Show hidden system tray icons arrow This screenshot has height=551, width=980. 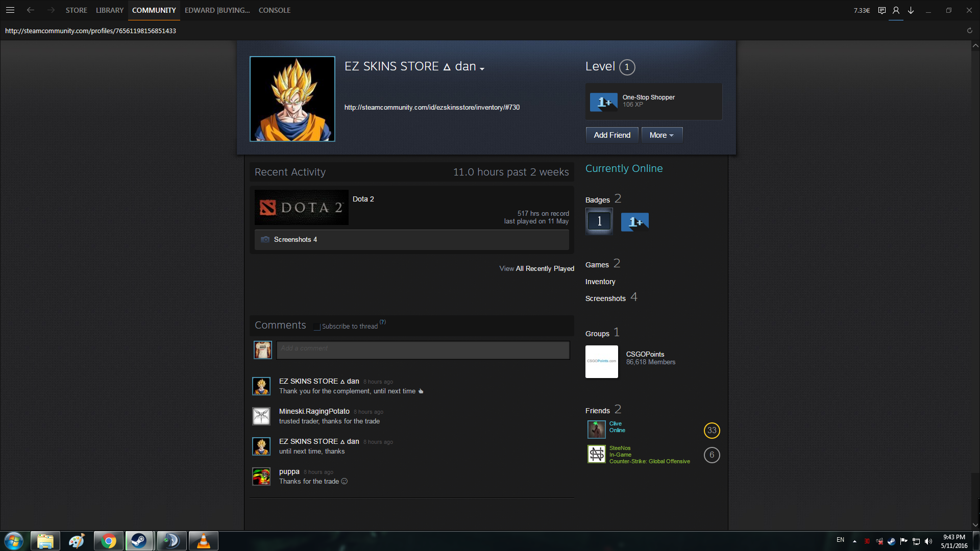pyautogui.click(x=854, y=541)
